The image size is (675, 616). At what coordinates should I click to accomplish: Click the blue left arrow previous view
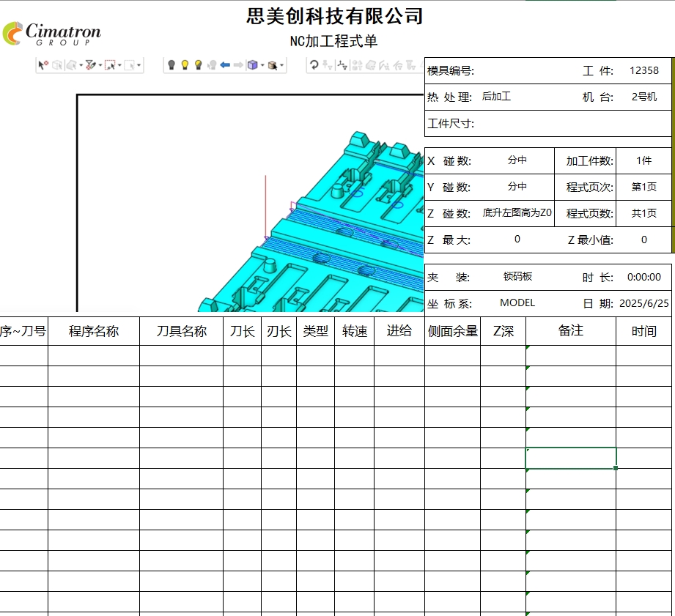click(x=225, y=65)
